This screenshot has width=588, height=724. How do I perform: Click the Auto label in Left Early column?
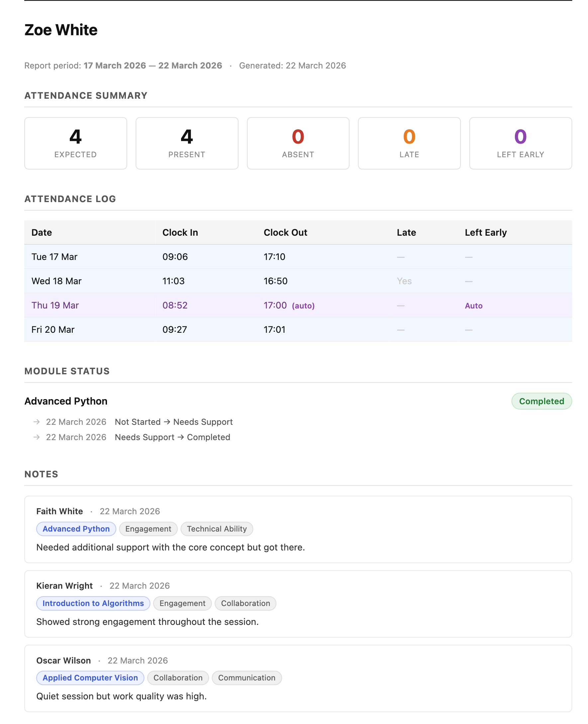click(473, 305)
